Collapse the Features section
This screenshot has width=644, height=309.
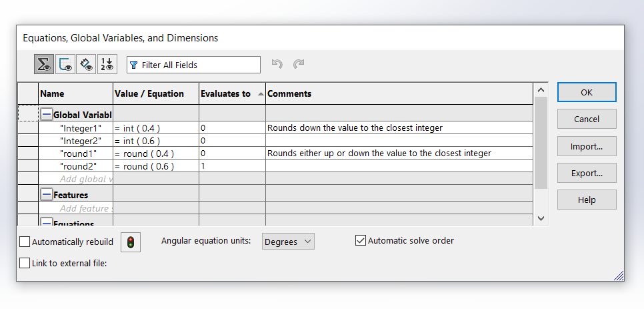tap(47, 195)
